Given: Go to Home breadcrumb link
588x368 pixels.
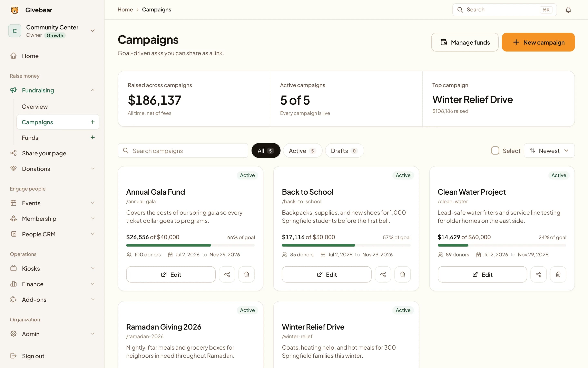Looking at the screenshot, I should [x=125, y=9].
